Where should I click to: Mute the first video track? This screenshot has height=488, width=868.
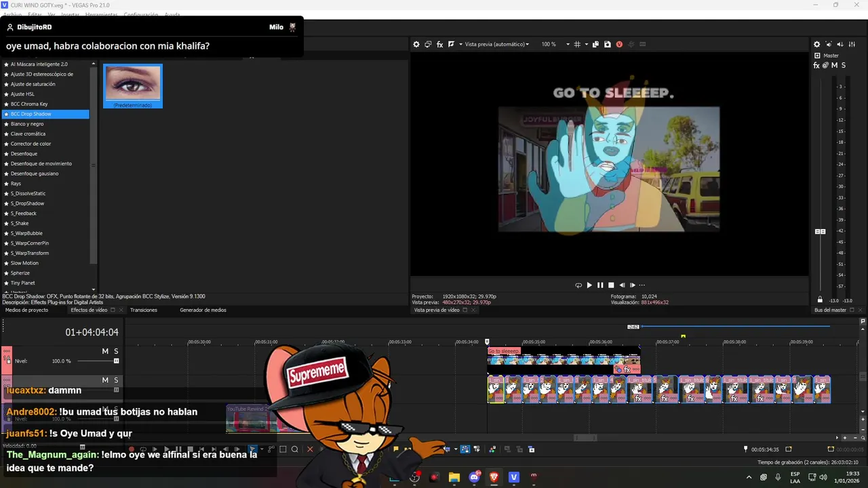coord(105,351)
